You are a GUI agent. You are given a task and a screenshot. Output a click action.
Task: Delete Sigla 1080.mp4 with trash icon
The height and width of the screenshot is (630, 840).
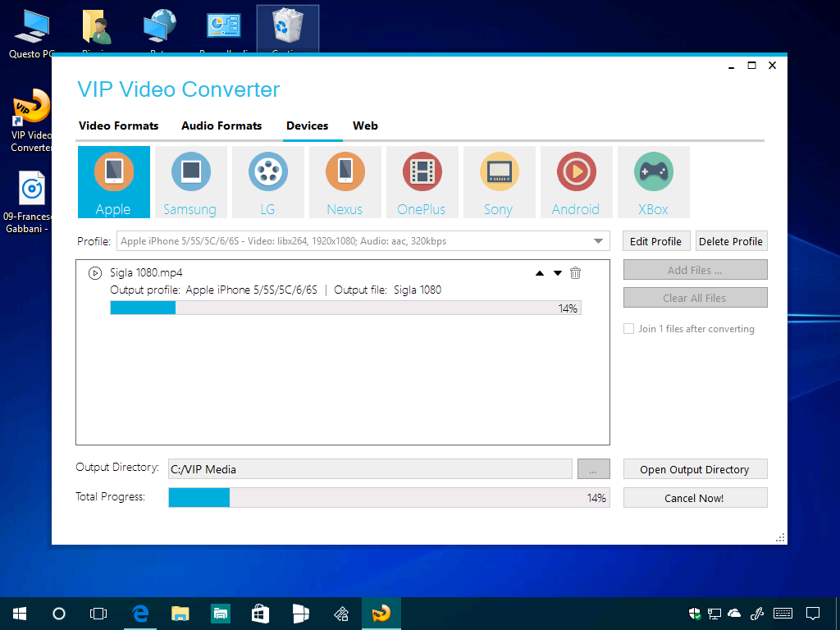575,272
